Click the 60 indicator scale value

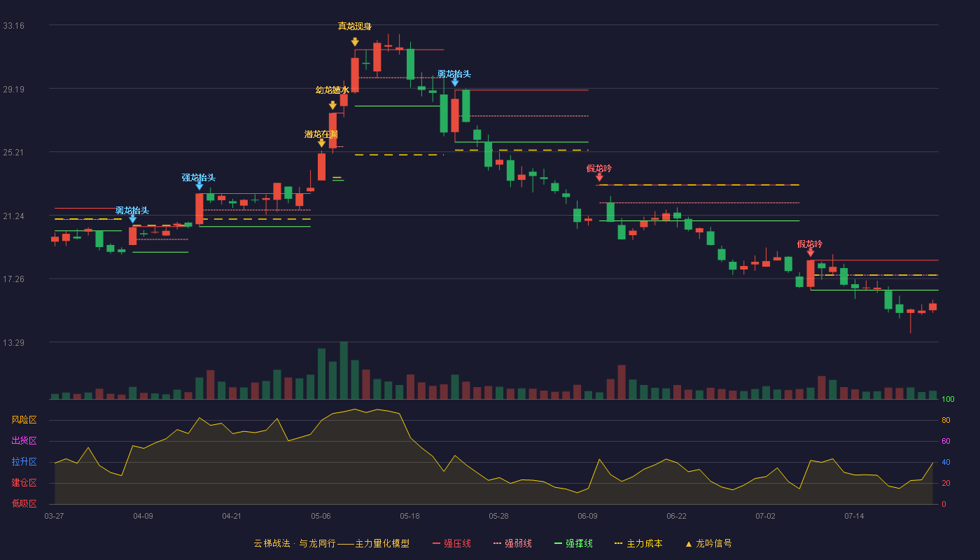click(x=946, y=442)
